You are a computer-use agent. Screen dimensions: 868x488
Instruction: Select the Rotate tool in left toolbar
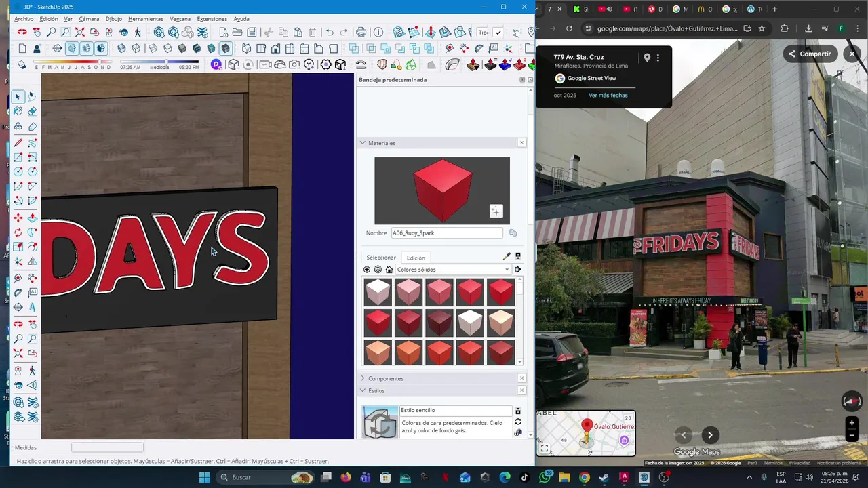pyautogui.click(x=18, y=232)
